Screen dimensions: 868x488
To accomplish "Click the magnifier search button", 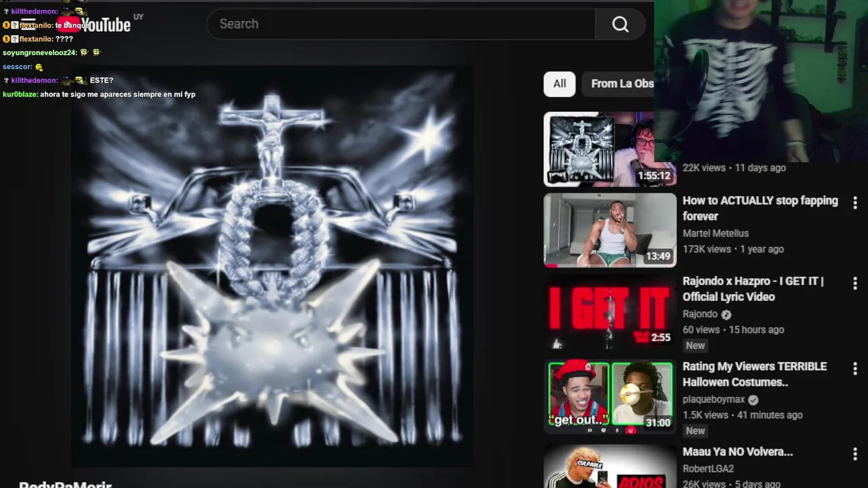I will tap(620, 24).
